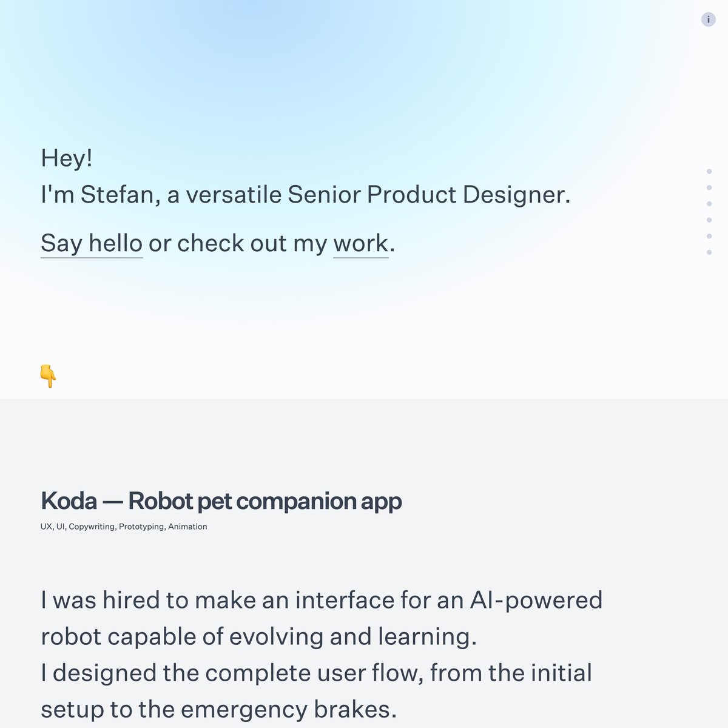Screen dimensions: 728x728
Task: Click the Senior Product Designer intro line
Action: pyautogui.click(x=305, y=195)
